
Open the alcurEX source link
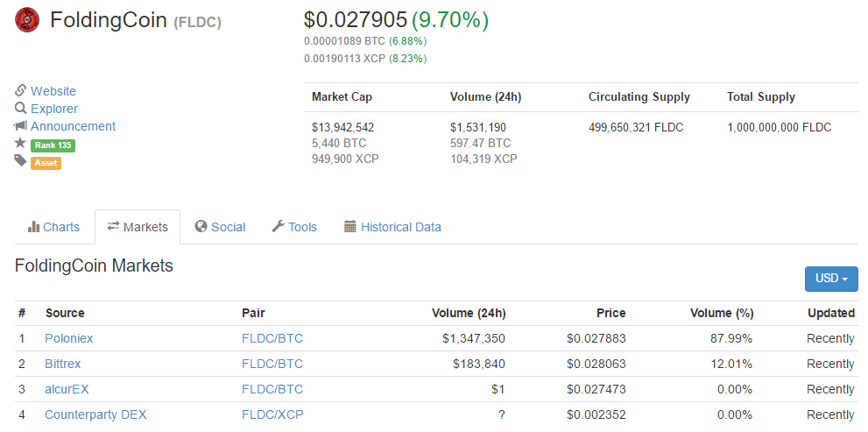[x=67, y=389]
